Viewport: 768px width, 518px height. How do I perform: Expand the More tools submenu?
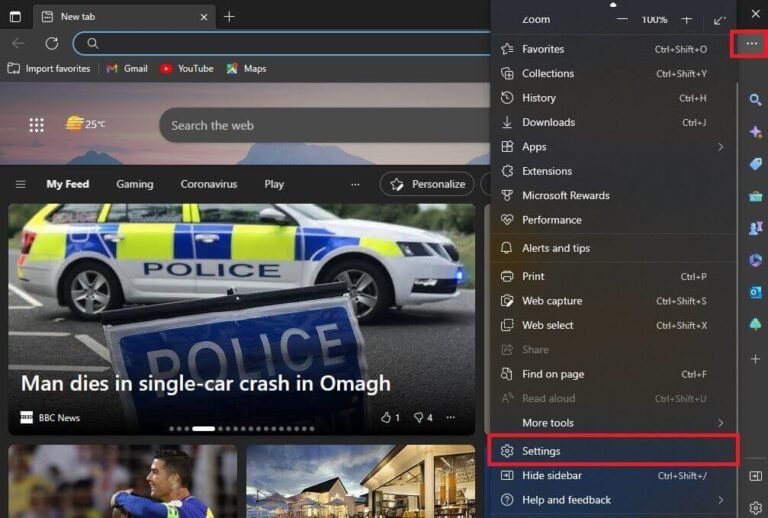pyautogui.click(x=720, y=423)
